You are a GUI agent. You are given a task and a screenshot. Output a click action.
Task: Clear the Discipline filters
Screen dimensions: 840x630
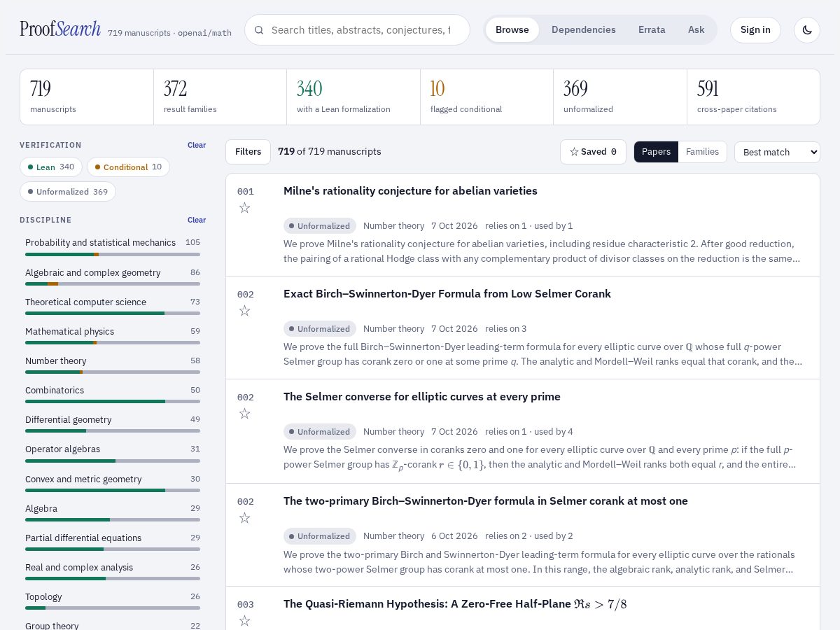tap(197, 220)
